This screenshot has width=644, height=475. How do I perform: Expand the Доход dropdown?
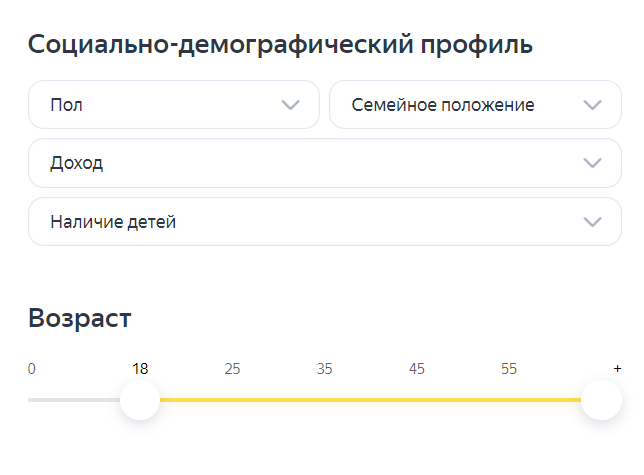[324, 163]
